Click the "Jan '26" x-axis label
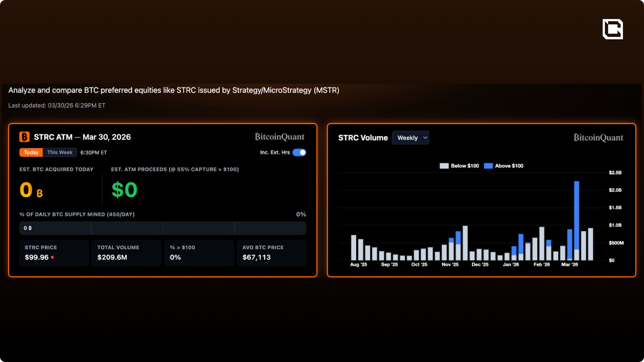Viewport: 644px width, 362px height. (x=511, y=264)
